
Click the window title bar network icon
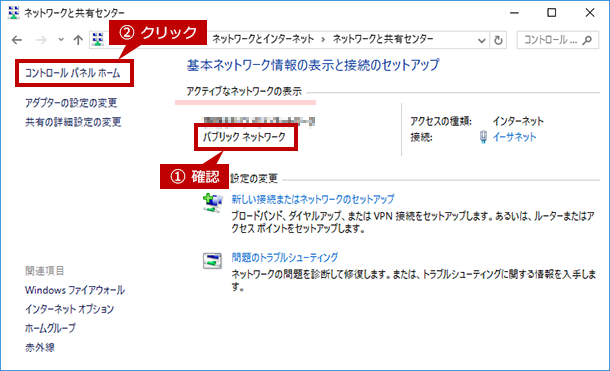[14, 13]
